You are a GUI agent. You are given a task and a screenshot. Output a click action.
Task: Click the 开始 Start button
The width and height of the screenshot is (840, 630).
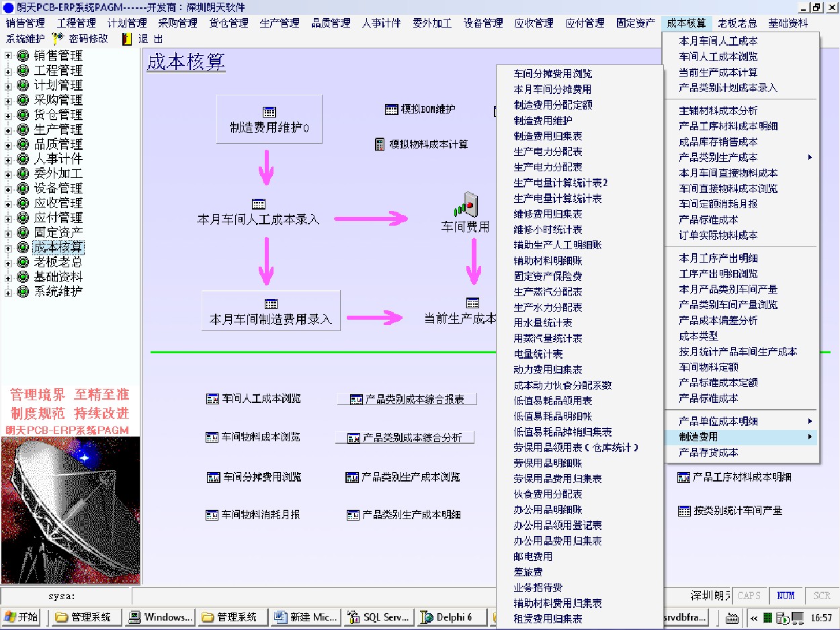coord(22,617)
